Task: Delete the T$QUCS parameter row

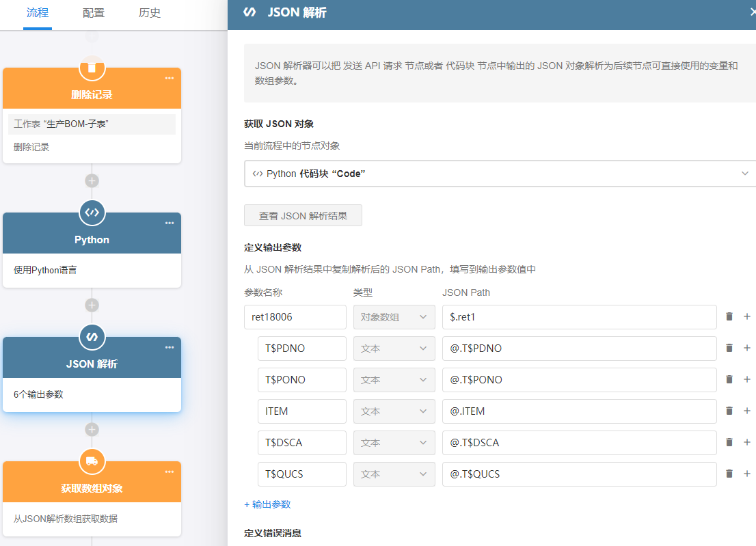Action: [729, 474]
